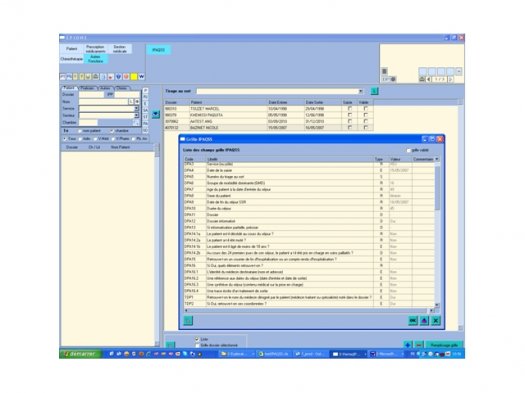This screenshot has width=525, height=393.
Task: Toggle the chambre checkbox
Action: point(112,131)
